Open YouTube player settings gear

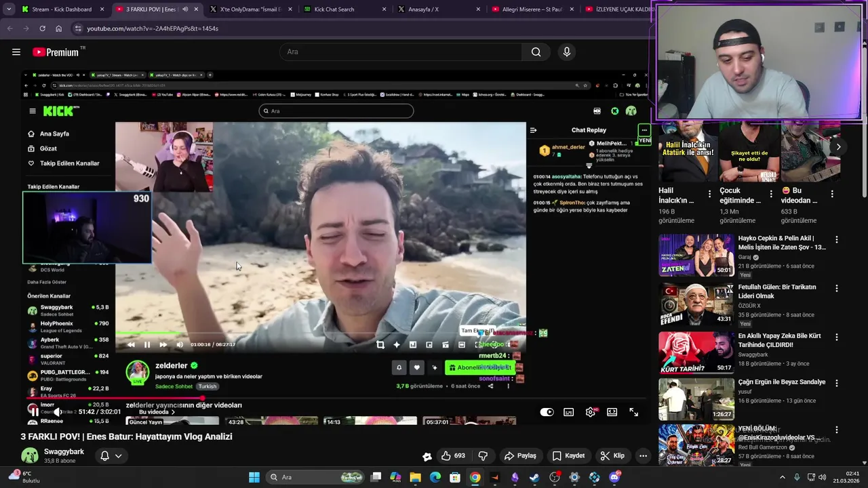pos(591,411)
